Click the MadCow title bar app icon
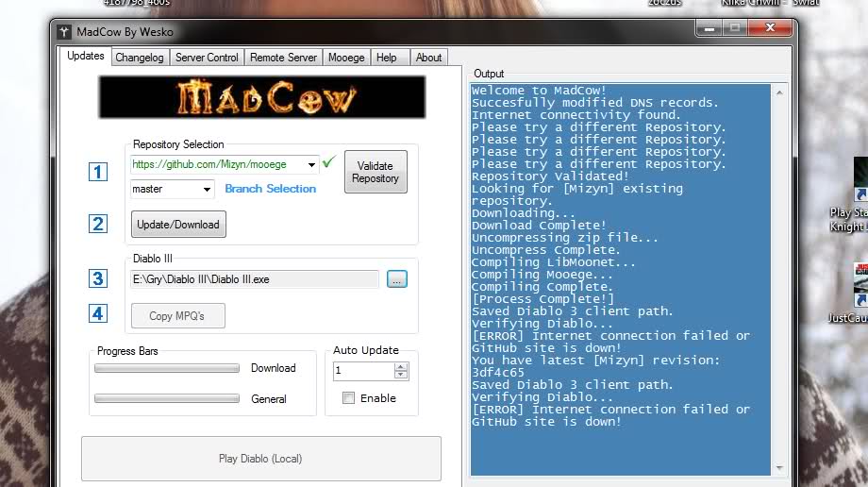The width and height of the screenshot is (868, 487). pos(64,31)
